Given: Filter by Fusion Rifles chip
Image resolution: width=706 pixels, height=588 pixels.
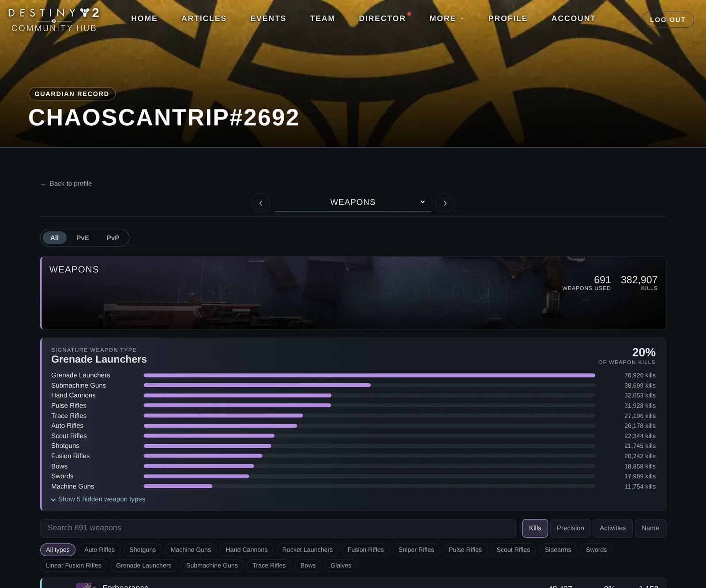Looking at the screenshot, I should point(366,550).
